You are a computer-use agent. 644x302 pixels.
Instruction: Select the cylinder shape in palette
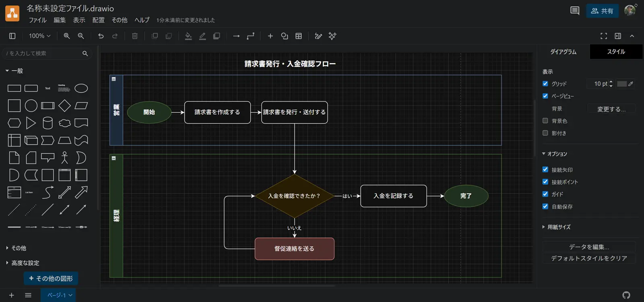pos(47,123)
